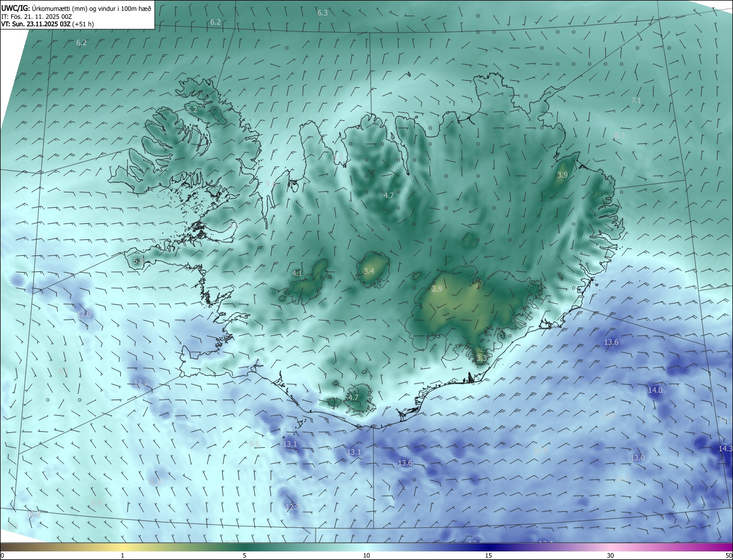Click the '(+51 h)' forecast offset text
Viewport: 733px width, 560px height.
pyautogui.click(x=83, y=25)
